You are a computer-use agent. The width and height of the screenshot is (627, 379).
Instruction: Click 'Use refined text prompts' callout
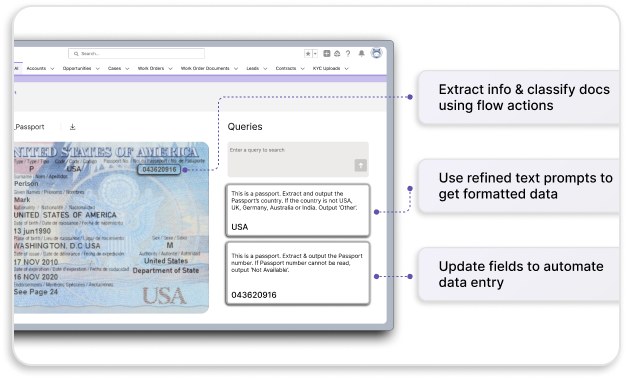(x=519, y=186)
